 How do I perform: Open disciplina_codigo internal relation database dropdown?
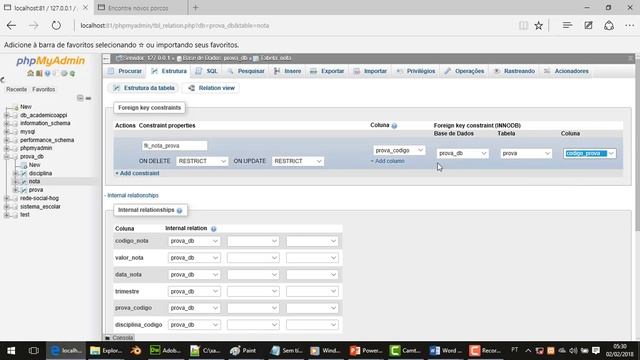coord(194,325)
